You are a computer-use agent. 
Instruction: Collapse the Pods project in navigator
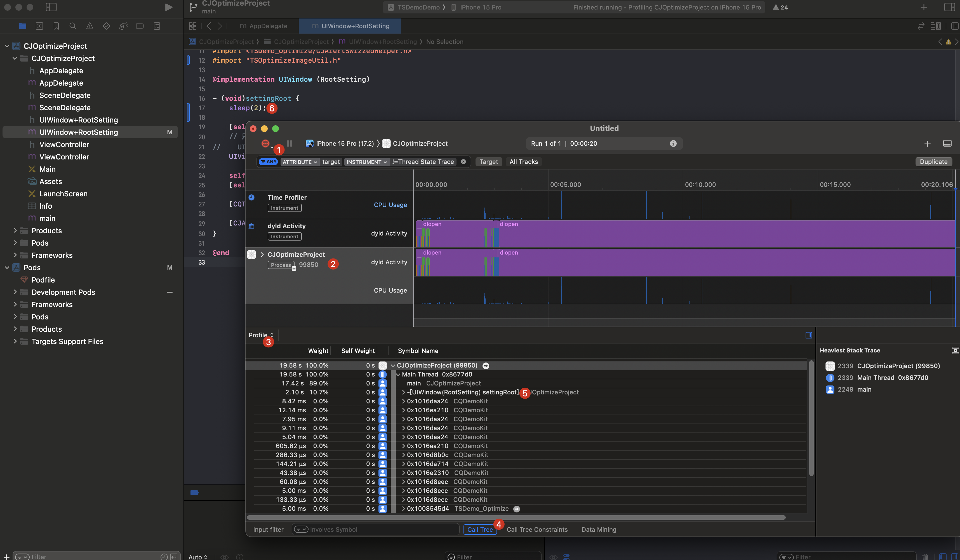point(7,267)
